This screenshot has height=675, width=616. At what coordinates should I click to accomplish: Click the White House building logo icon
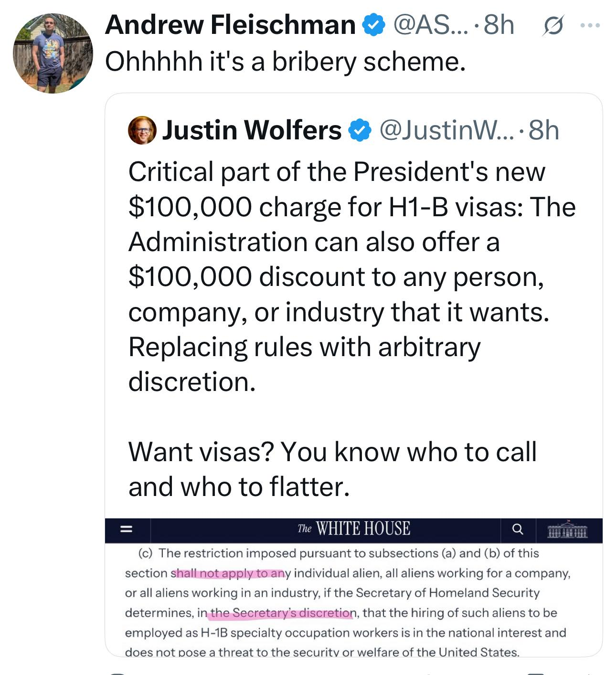567,530
